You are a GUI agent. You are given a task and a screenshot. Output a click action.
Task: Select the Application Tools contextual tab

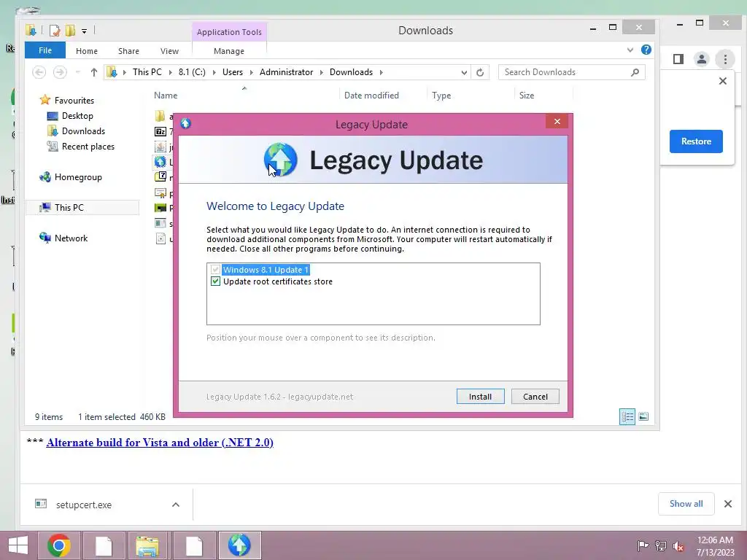coord(229,32)
